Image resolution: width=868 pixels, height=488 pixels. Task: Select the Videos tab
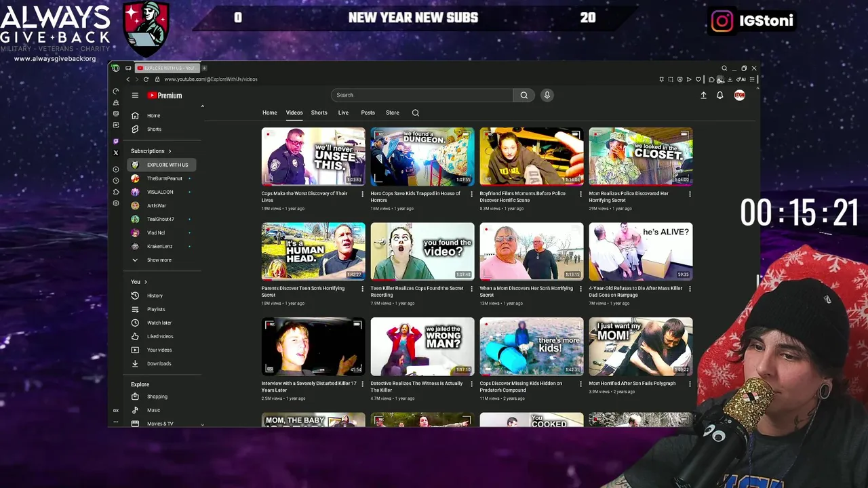[x=294, y=113]
